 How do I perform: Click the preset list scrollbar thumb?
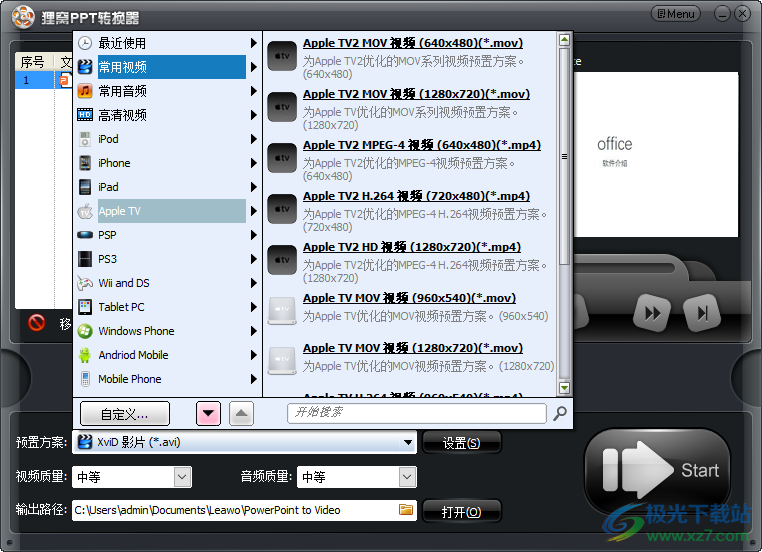[564, 156]
